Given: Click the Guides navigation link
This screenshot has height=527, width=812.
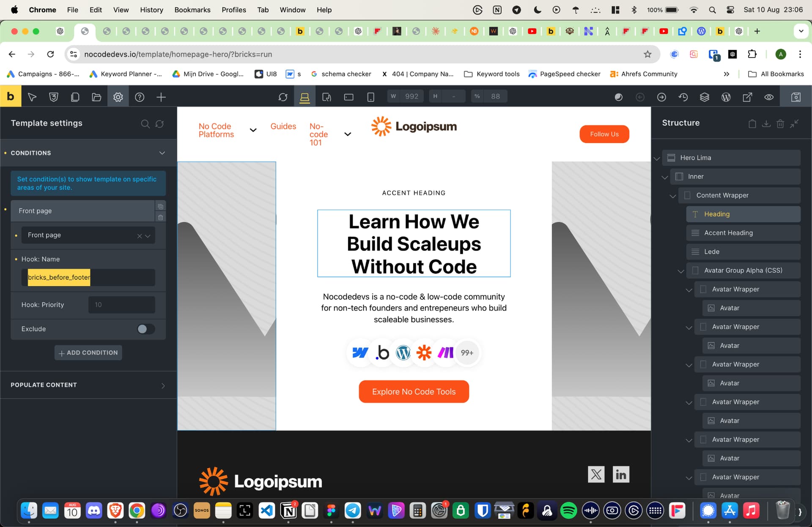Looking at the screenshot, I should 283,126.
